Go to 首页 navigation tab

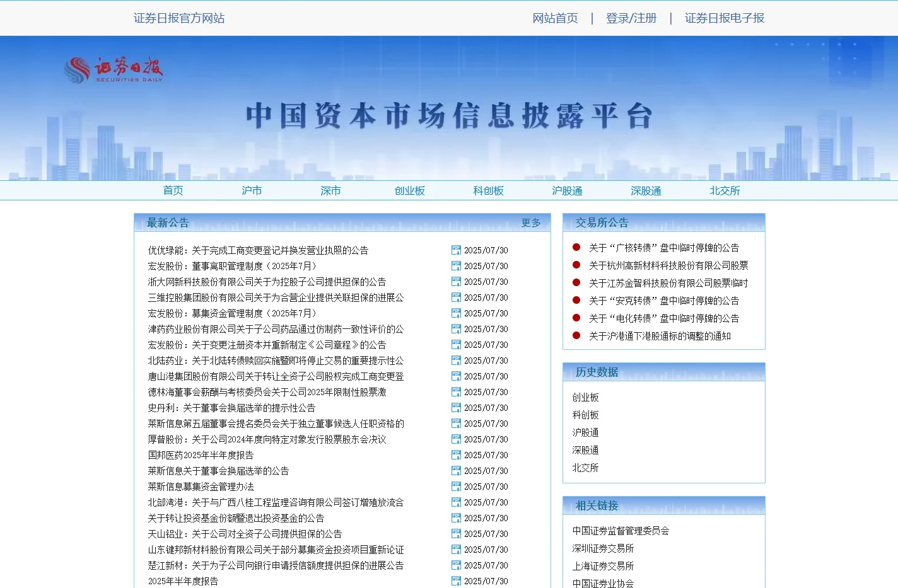point(173,190)
